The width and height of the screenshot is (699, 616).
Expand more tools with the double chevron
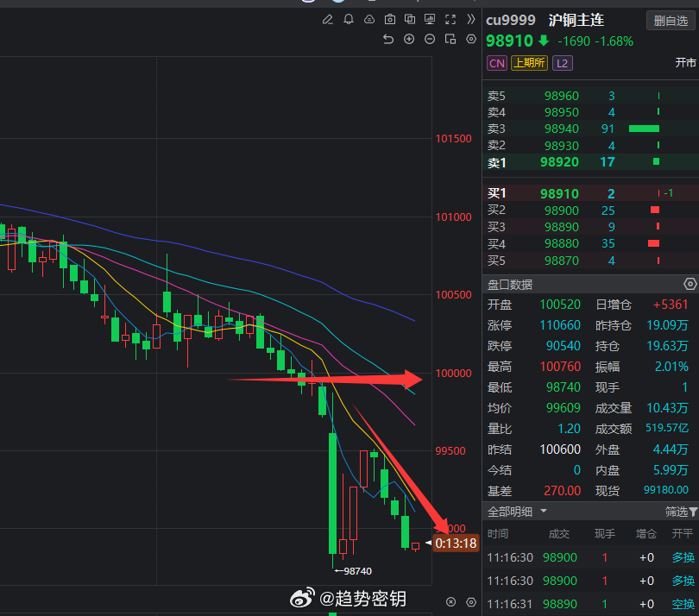470,19
